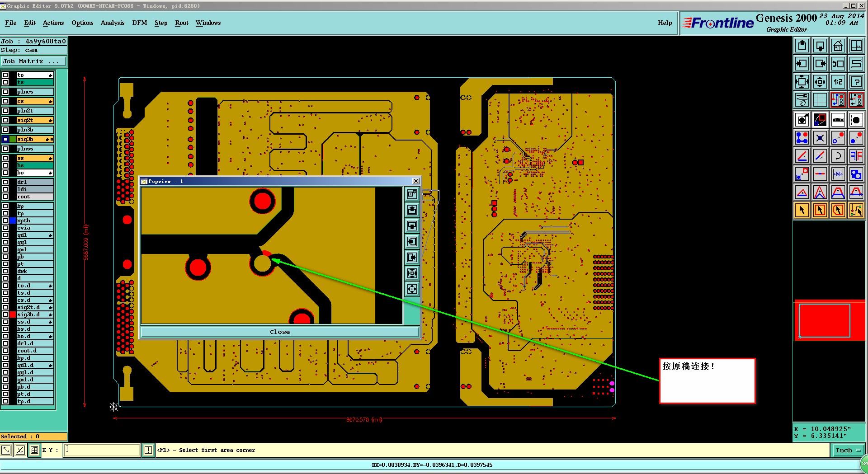Click the question-mark view help icon

click(x=856, y=82)
